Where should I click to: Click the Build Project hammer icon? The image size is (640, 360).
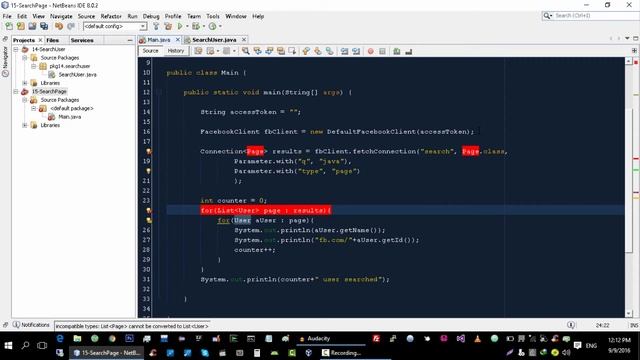[x=156, y=26]
